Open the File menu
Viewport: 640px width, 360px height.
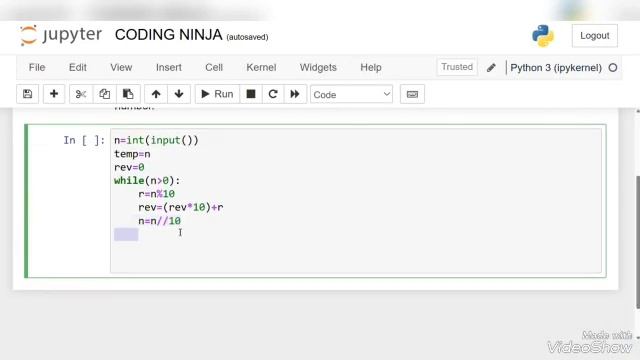(x=37, y=67)
